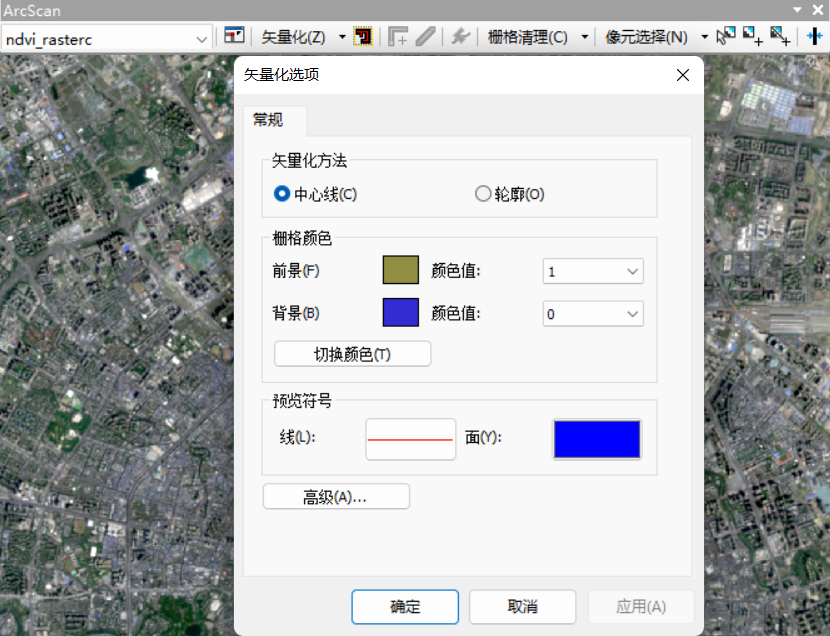Open the background 颜色值 dropdown showing 0
Viewport: 830px width, 636px height.
[x=593, y=314]
